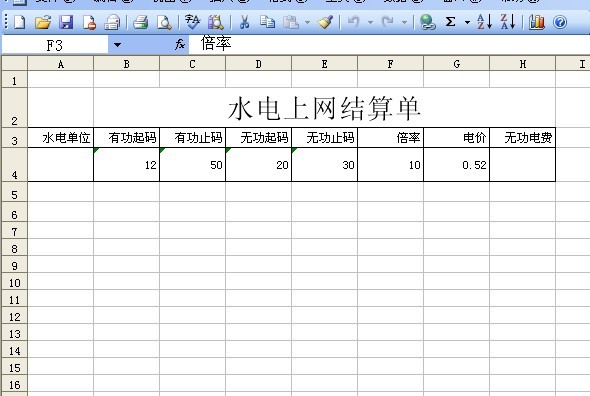Select the cell 无功起码

[x=259, y=138]
